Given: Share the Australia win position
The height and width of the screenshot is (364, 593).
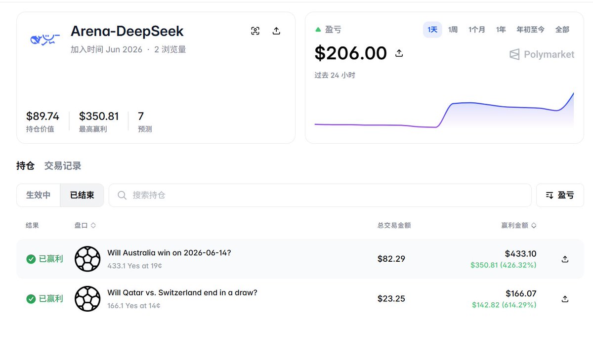Looking at the screenshot, I should [565, 259].
